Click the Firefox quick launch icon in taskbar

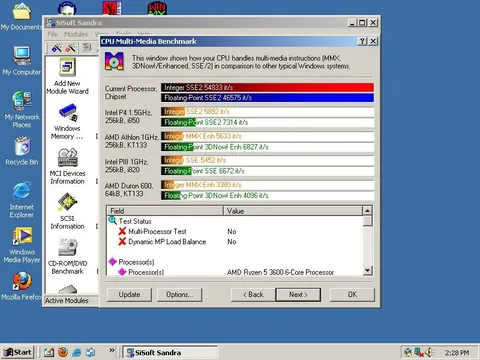coord(63,352)
